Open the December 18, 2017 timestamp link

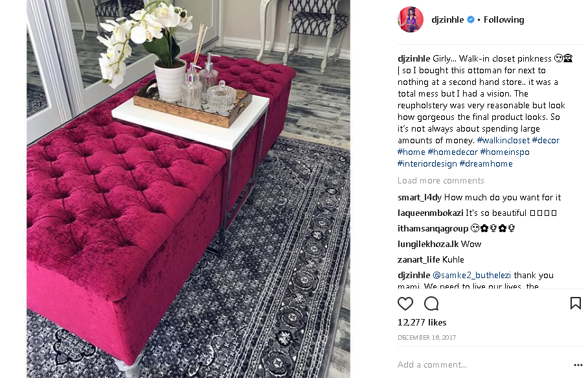point(427,337)
